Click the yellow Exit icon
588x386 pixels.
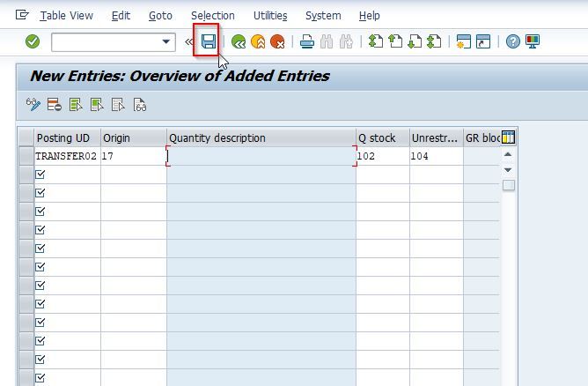click(258, 41)
